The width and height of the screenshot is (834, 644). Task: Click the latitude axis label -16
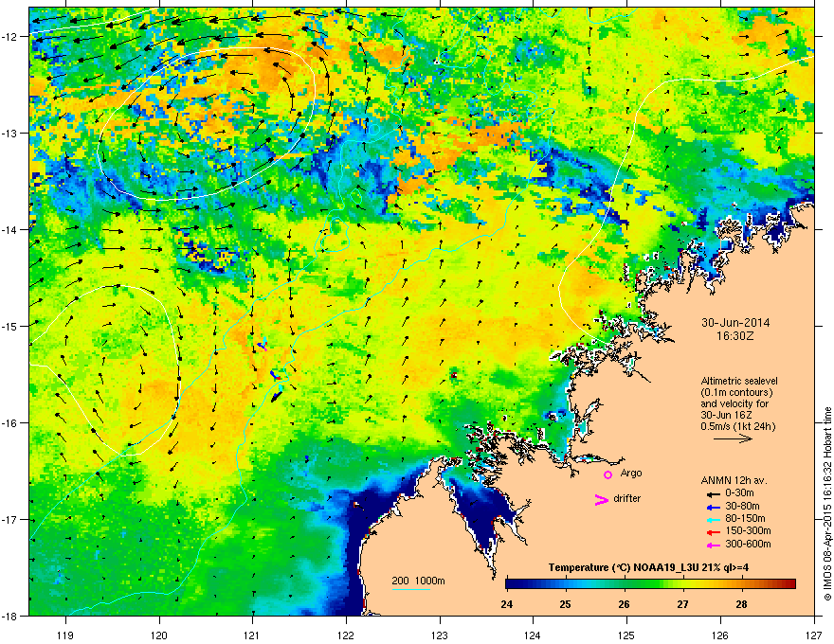click(x=9, y=423)
